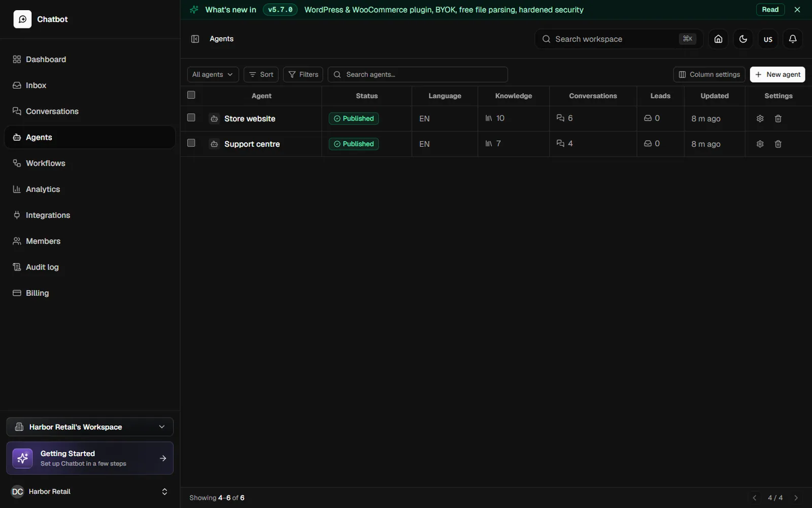Delete the Support centre agent

point(778,144)
